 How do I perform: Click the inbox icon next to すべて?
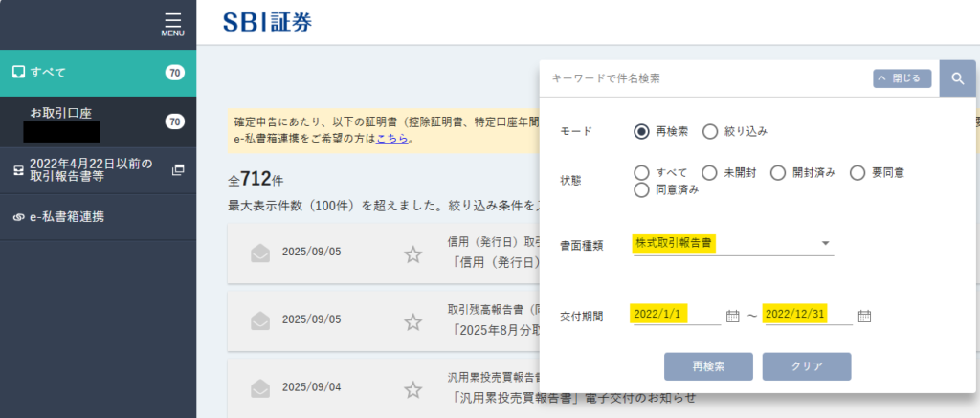pos(19,73)
